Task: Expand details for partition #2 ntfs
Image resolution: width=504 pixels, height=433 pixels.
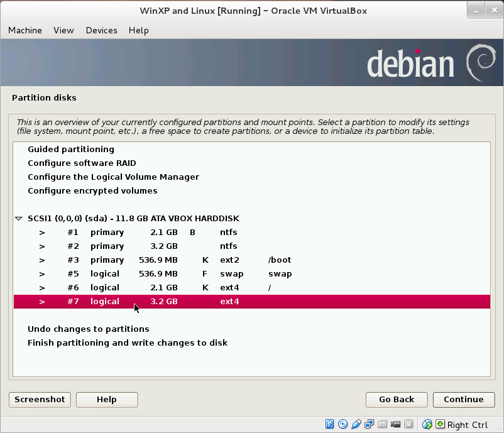Action: pyautogui.click(x=41, y=246)
